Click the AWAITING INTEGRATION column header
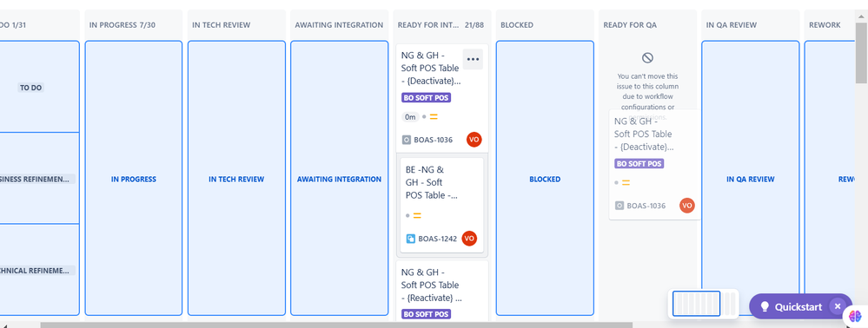The image size is (868, 328). click(x=339, y=25)
